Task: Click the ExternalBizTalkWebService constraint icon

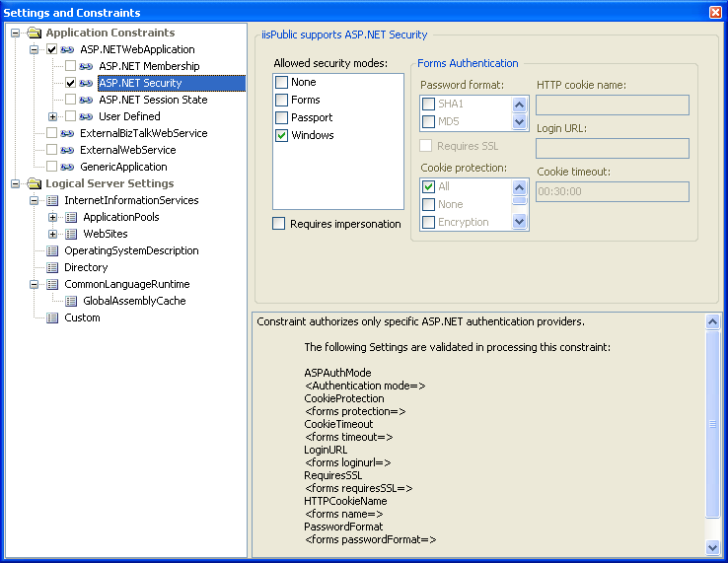Action: [68, 133]
